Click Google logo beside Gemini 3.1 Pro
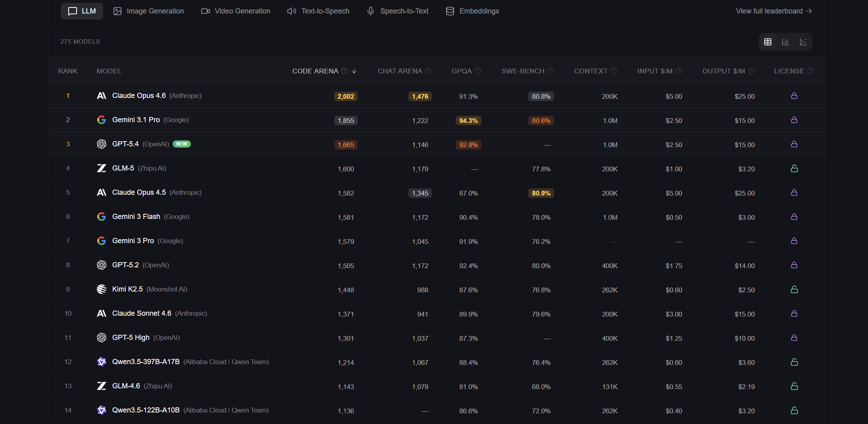 102,120
